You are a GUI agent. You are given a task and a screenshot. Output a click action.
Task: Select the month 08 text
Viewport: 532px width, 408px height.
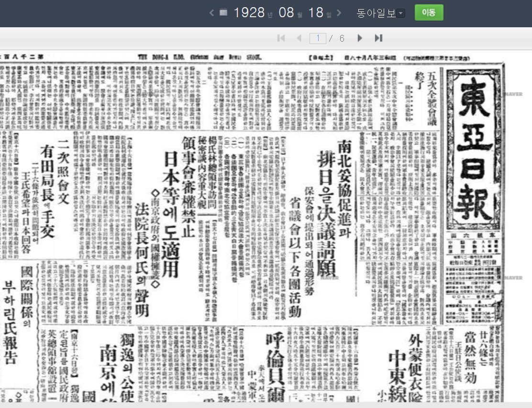(286, 13)
